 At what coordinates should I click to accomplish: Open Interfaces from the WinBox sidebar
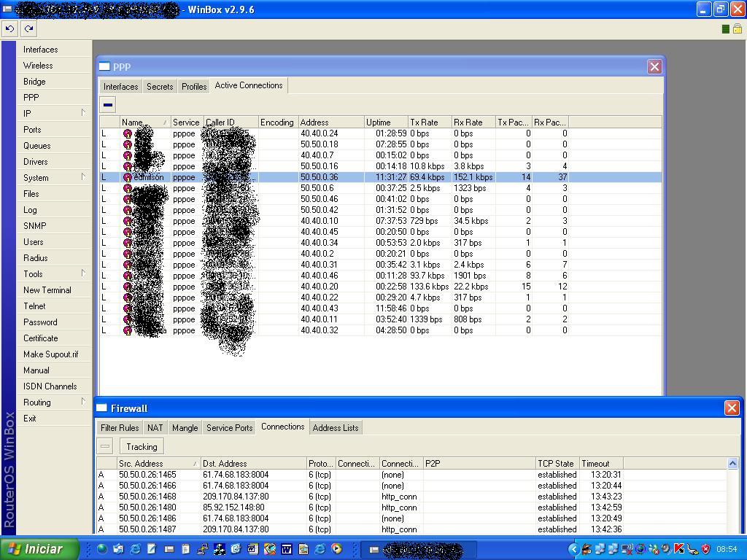pyautogui.click(x=41, y=50)
